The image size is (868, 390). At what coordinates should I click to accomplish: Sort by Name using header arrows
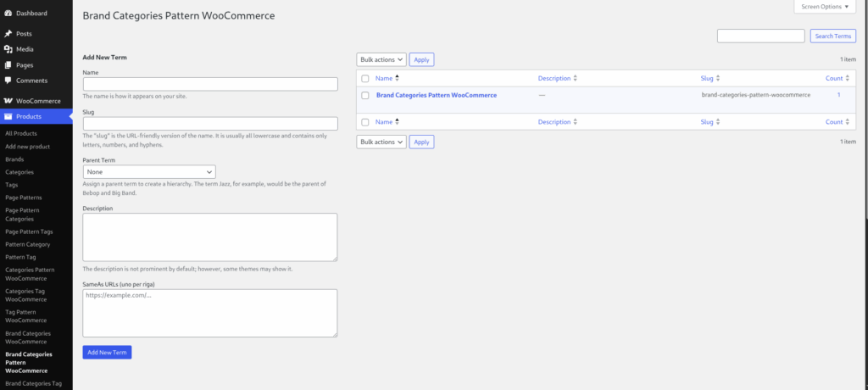(397, 78)
